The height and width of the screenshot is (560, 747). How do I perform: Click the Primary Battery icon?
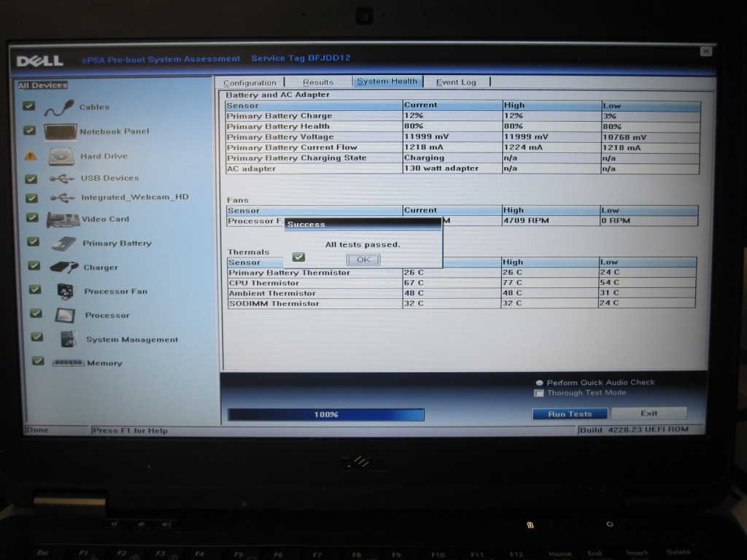point(63,244)
